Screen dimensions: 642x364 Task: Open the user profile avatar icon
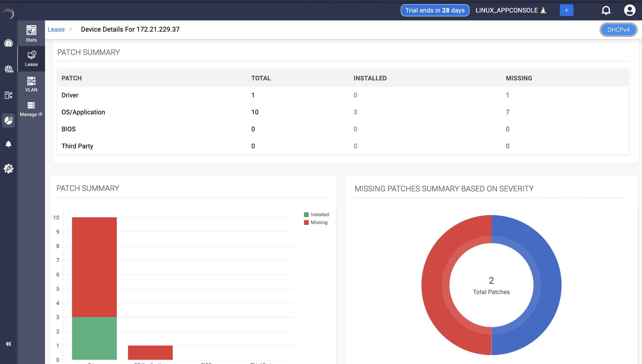[x=629, y=10]
